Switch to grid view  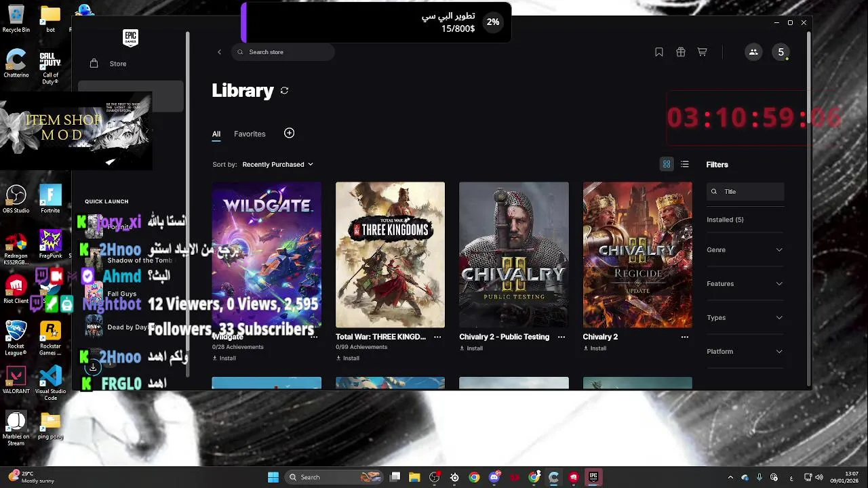click(x=667, y=165)
